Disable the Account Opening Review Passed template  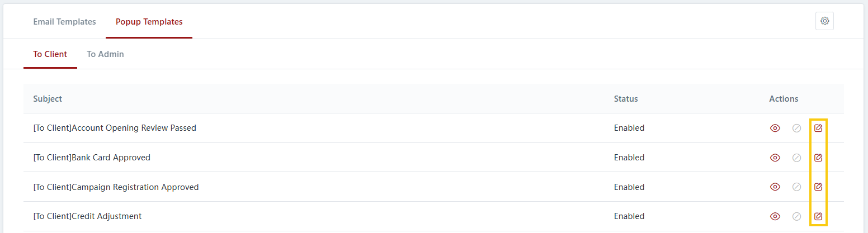point(797,128)
